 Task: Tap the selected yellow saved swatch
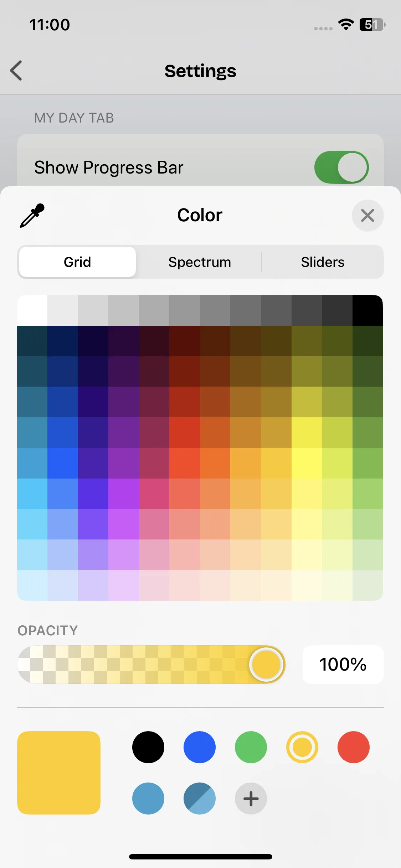pyautogui.click(x=302, y=747)
